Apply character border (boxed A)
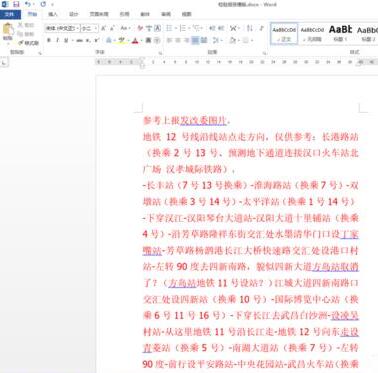The height and width of the screenshot is (373, 378). [157, 29]
